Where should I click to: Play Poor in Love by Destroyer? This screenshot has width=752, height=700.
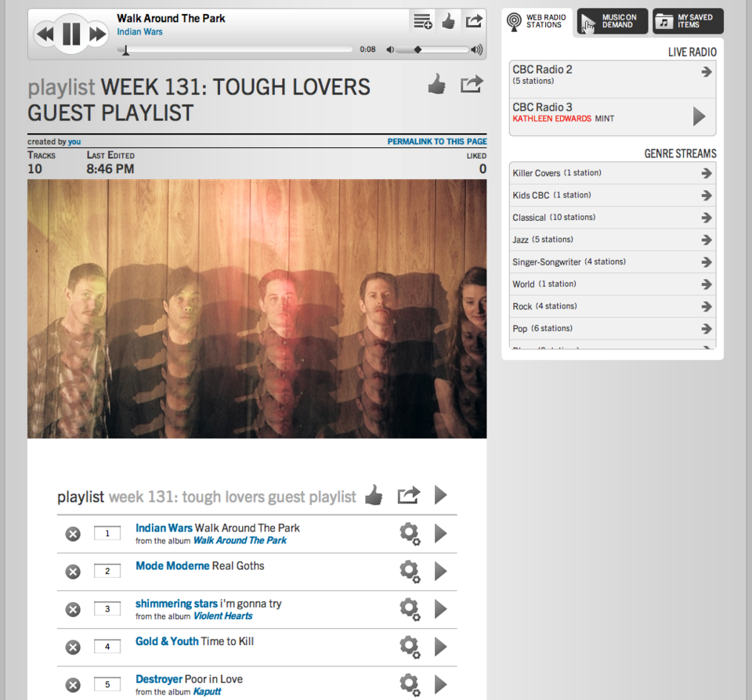pos(441,684)
